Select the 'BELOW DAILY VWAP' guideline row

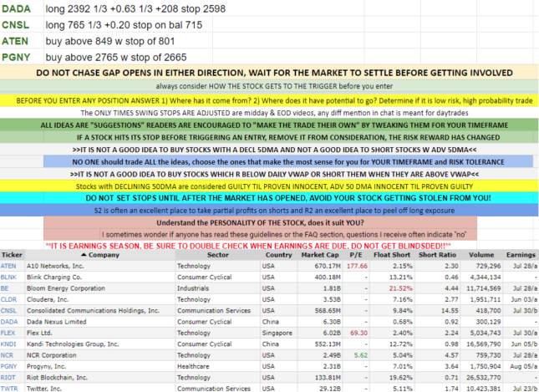point(269,174)
